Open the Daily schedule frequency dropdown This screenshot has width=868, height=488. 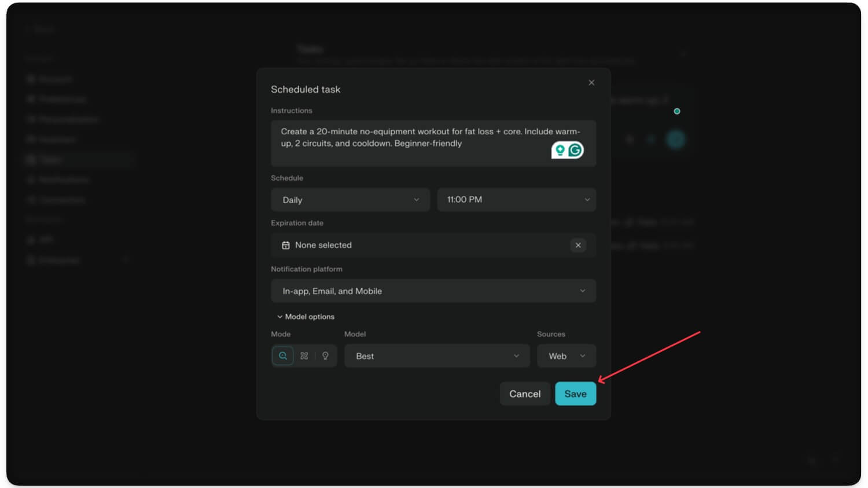[350, 200]
